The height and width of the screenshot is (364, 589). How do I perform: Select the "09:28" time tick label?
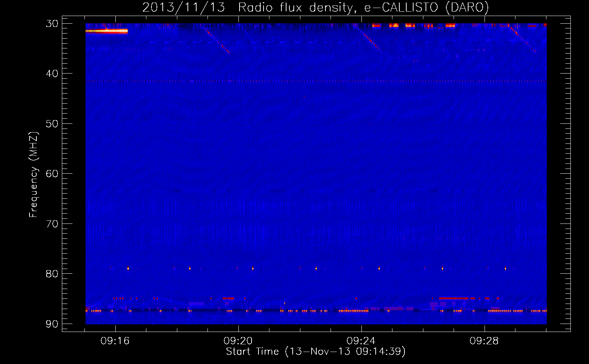484,341
